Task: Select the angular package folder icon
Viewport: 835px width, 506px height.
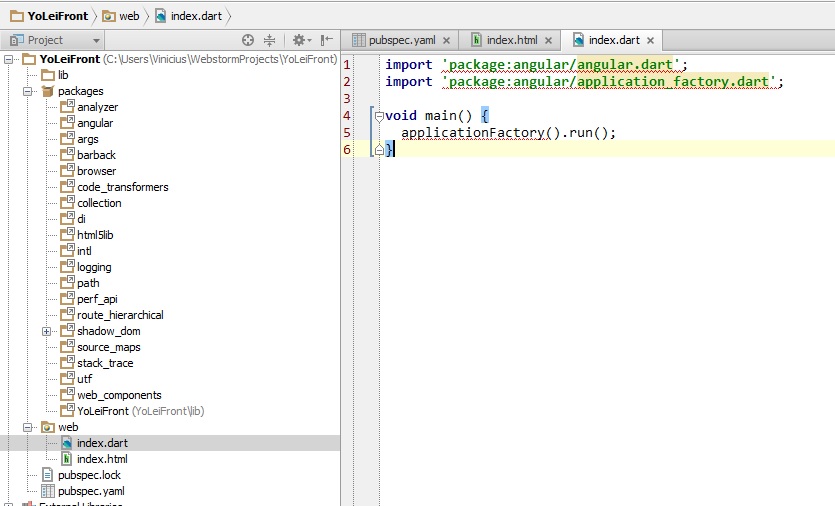Action: coord(67,123)
